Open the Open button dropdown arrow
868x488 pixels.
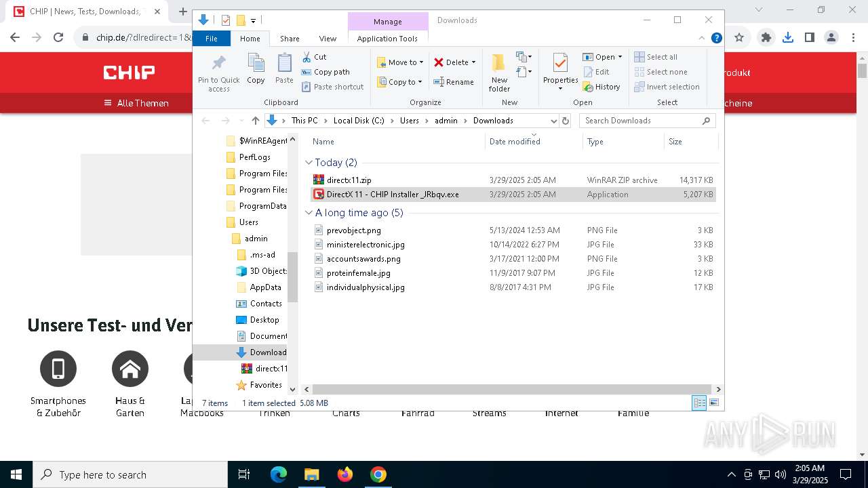[620, 57]
